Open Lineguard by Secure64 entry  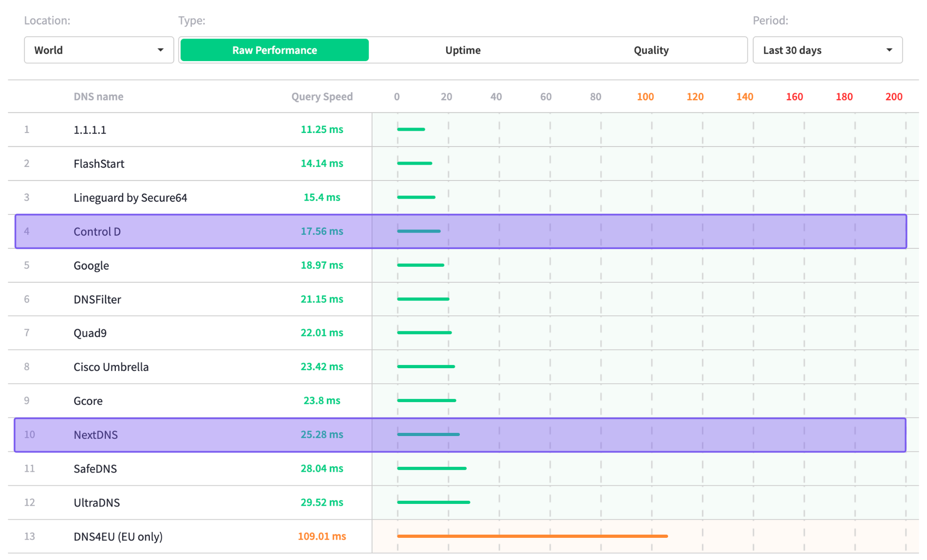[x=130, y=197]
